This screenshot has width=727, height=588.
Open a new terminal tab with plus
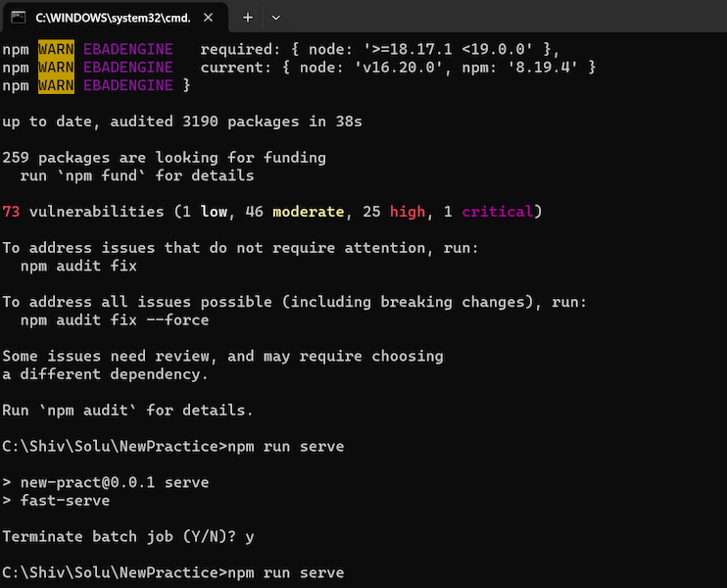point(248,18)
